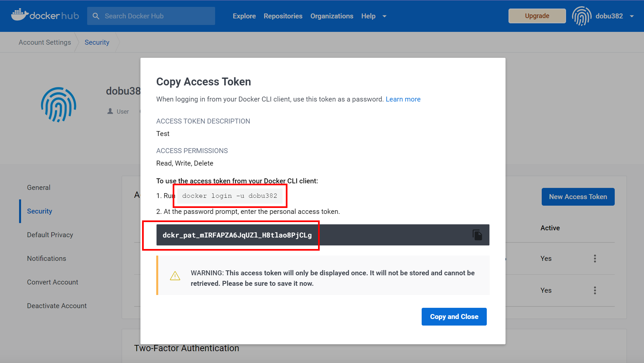Open the Organizations menu
644x363 pixels.
tap(332, 16)
